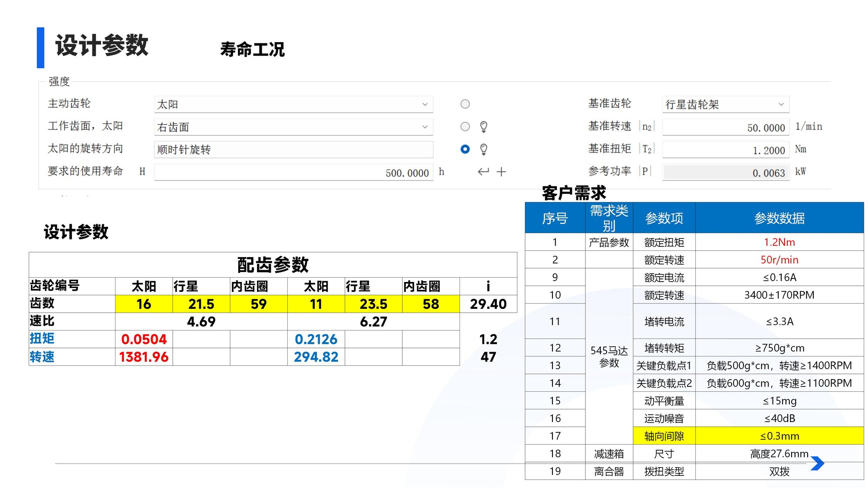Click the yellow tooth count cell 11
868x488 pixels.
tap(316, 304)
